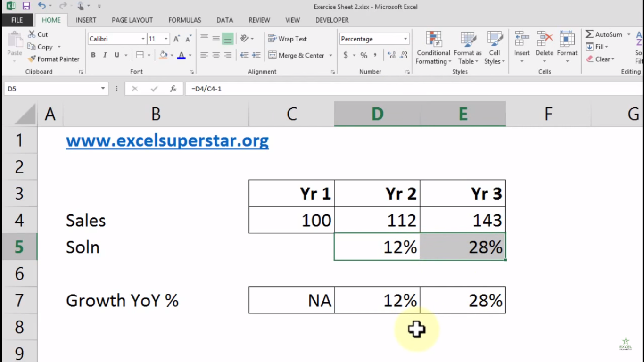Click the Orientation text angle icon

(x=244, y=39)
